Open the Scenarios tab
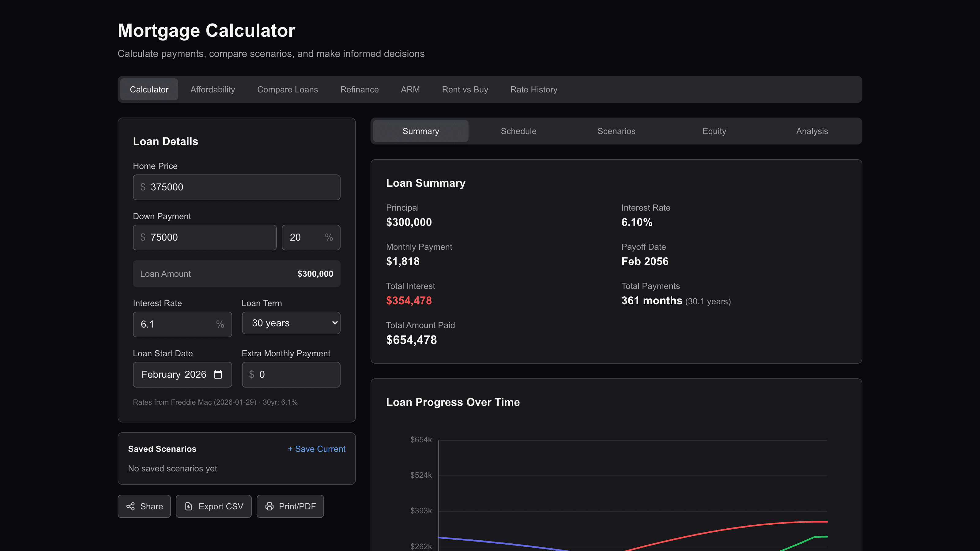The height and width of the screenshot is (551, 980). point(616,131)
